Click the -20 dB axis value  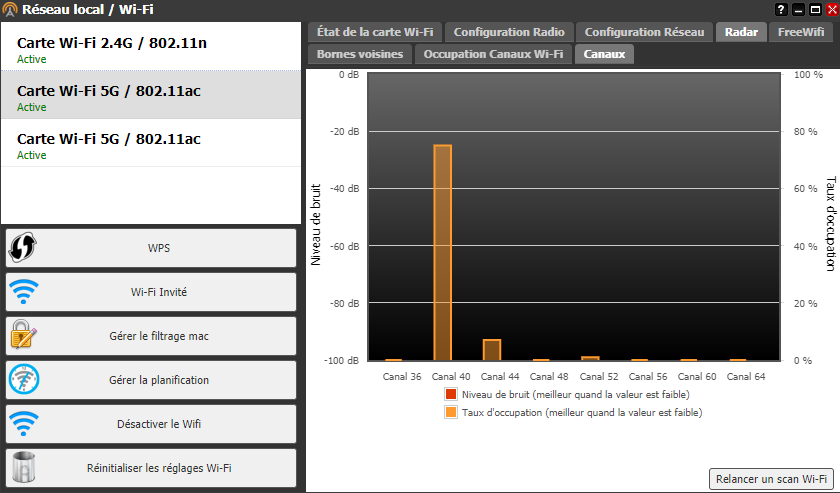pos(344,131)
